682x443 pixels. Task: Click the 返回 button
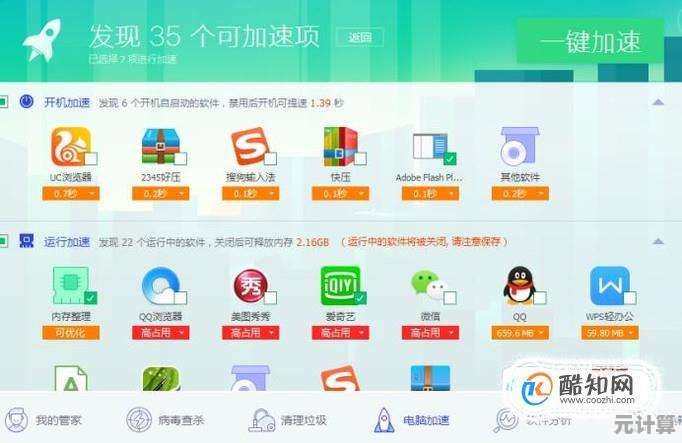pyautogui.click(x=360, y=37)
